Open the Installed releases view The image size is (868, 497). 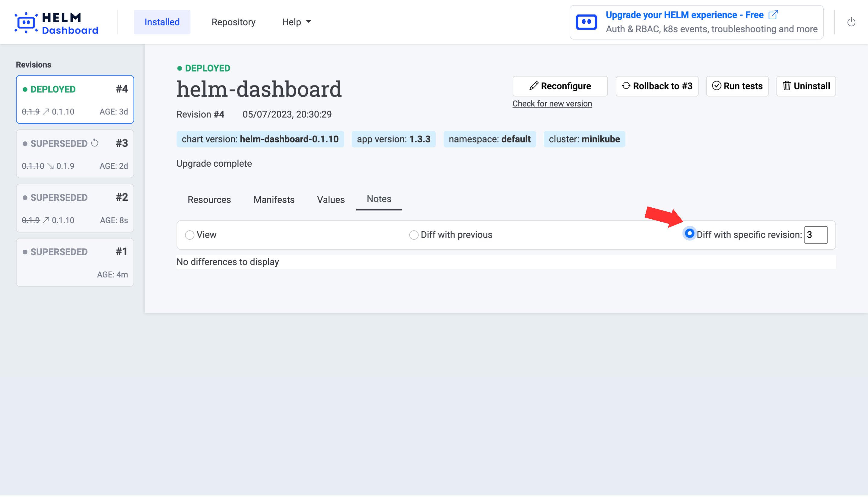pos(162,22)
